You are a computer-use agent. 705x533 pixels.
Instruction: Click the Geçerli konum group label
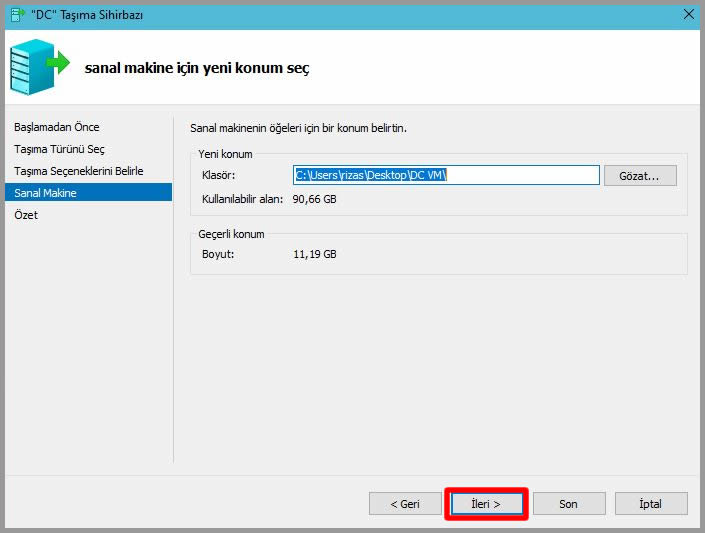(x=231, y=234)
